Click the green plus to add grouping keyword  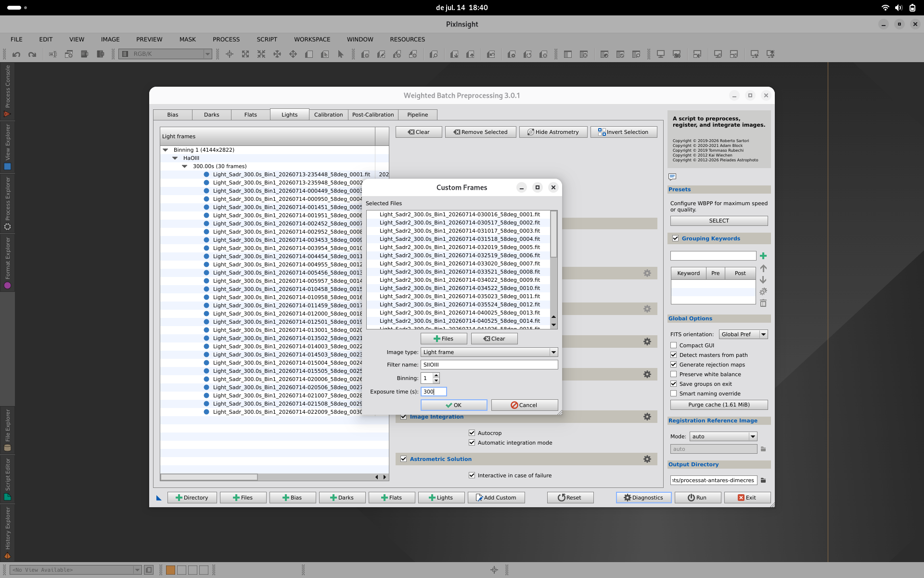coord(763,256)
